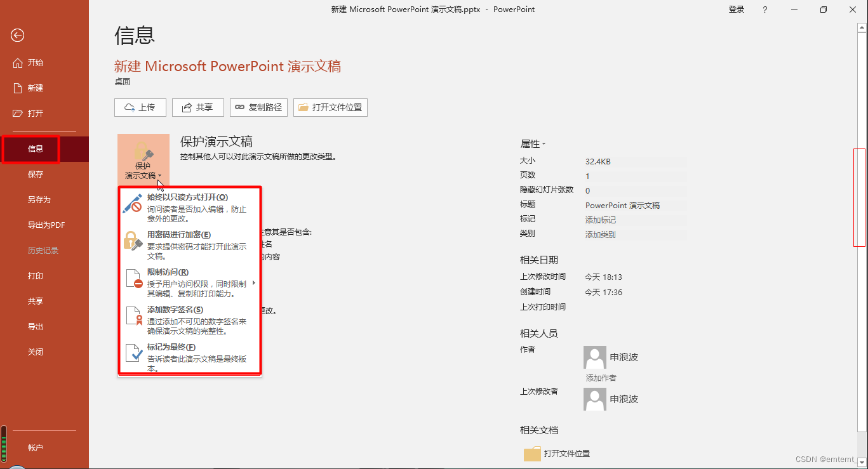
Task: Click the padlock-key icon for password encryption
Action: [x=132, y=241]
